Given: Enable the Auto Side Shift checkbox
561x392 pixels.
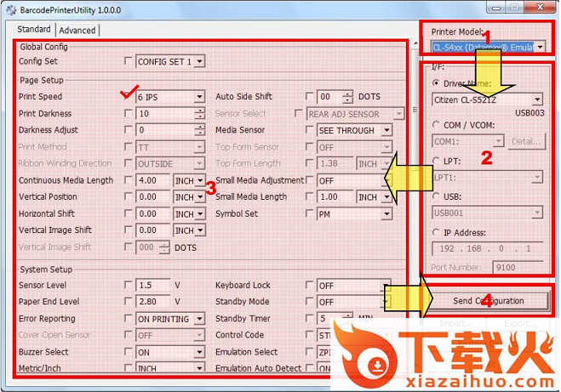Looking at the screenshot, I should point(310,96).
